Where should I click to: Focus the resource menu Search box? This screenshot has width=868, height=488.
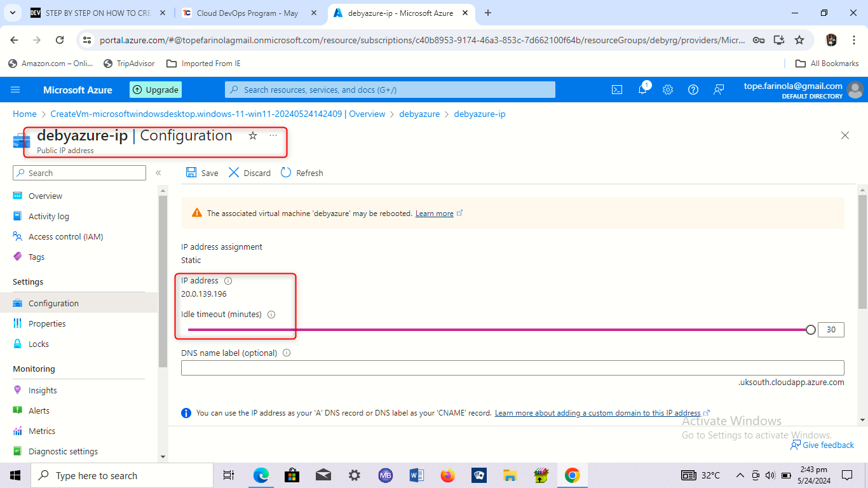tap(79, 173)
